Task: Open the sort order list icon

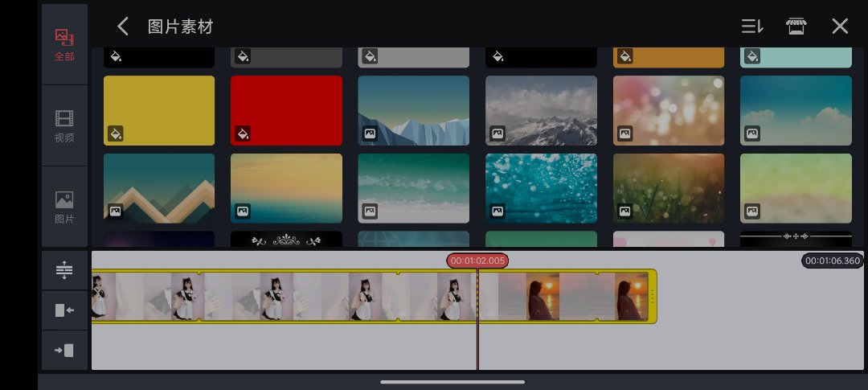Action: point(751,27)
